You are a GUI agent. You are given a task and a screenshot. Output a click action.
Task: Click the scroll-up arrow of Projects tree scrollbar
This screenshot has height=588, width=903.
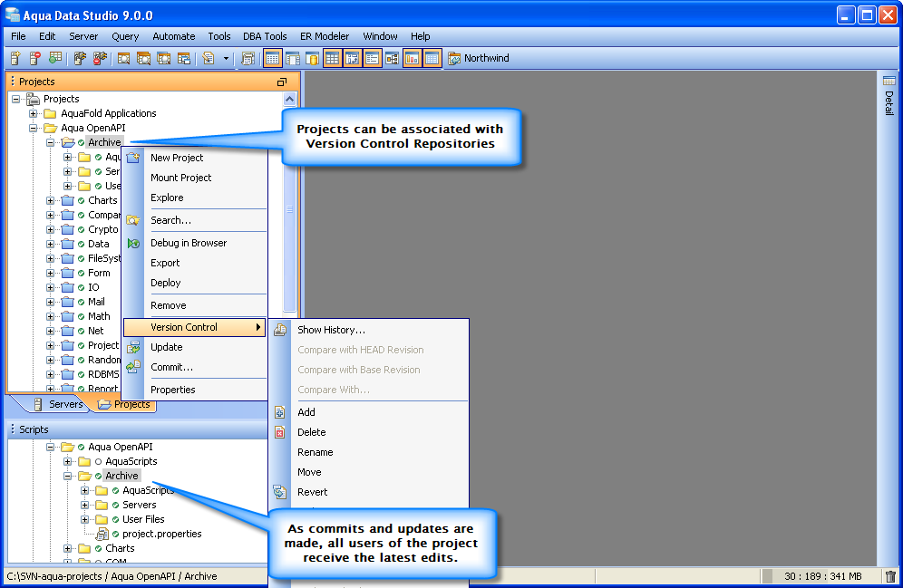(290, 99)
